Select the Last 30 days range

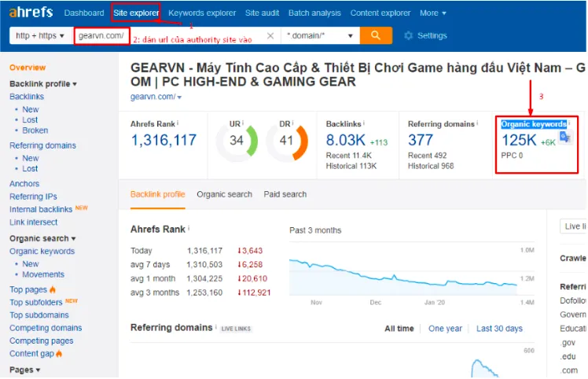499,329
